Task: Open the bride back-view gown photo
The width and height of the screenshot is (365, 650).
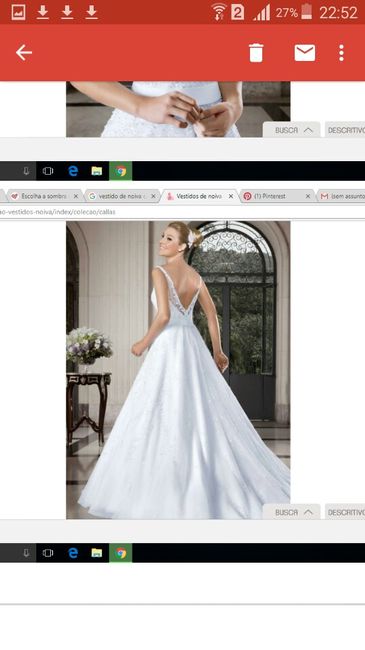Action: 178,370
